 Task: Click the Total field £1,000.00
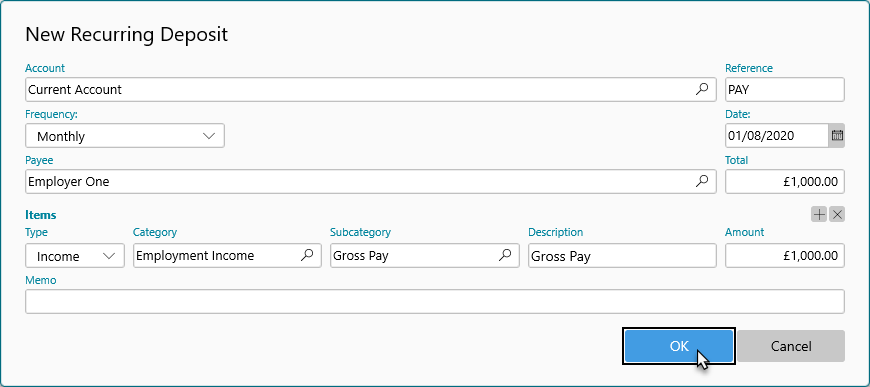coord(785,181)
